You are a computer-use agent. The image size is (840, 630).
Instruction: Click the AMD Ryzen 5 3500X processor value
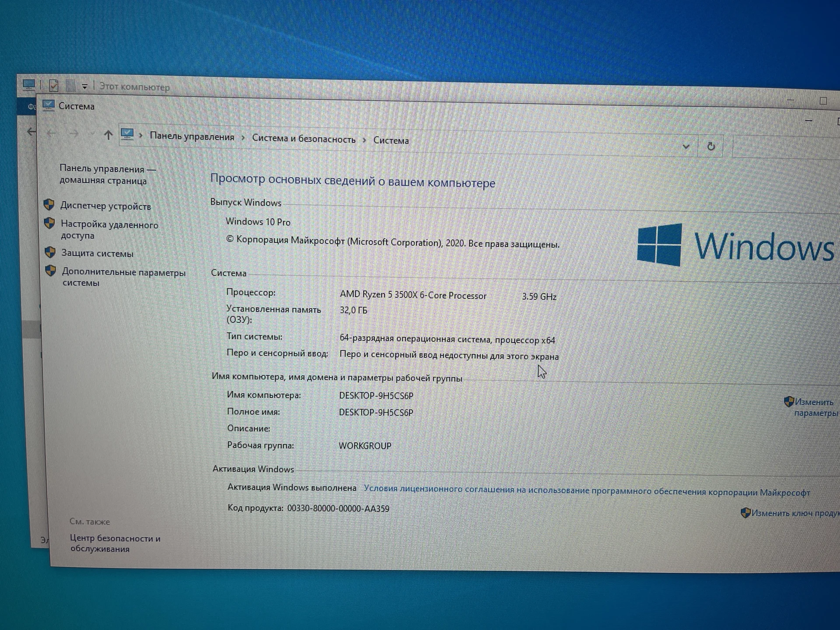(x=413, y=295)
